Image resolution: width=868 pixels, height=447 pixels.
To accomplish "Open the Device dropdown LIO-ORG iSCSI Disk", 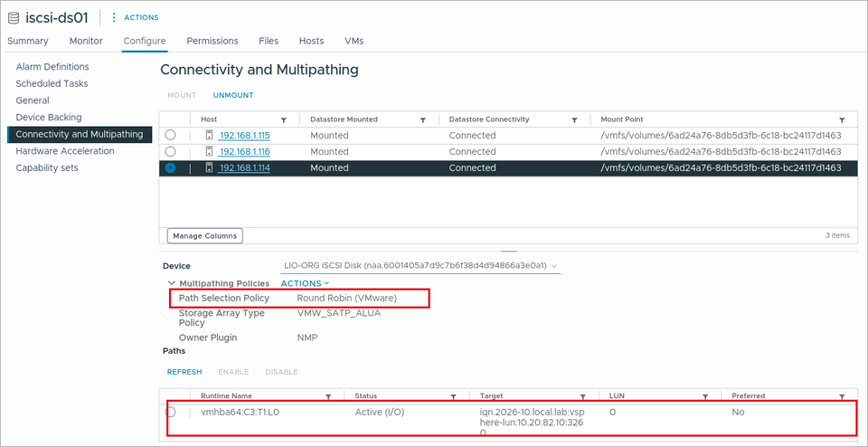I will point(419,266).
